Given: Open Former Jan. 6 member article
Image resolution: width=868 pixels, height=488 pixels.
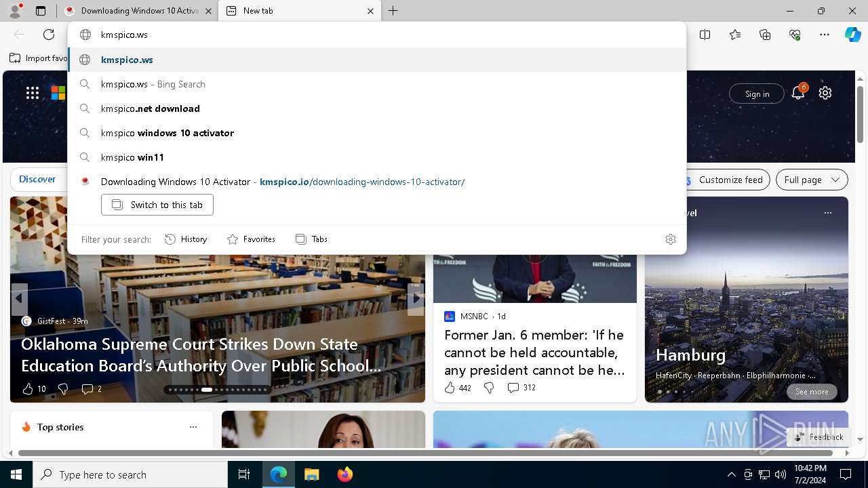Looking at the screenshot, I should point(534,352).
